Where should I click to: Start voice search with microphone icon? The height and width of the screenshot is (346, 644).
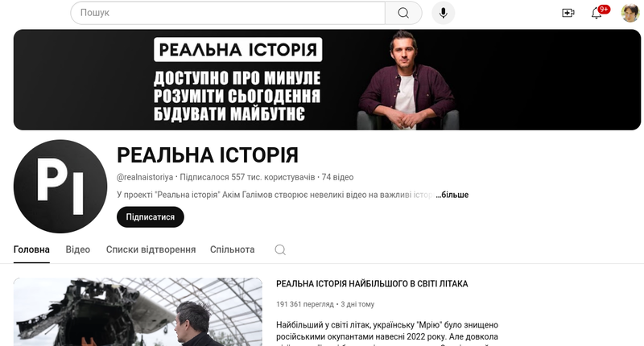pos(444,13)
